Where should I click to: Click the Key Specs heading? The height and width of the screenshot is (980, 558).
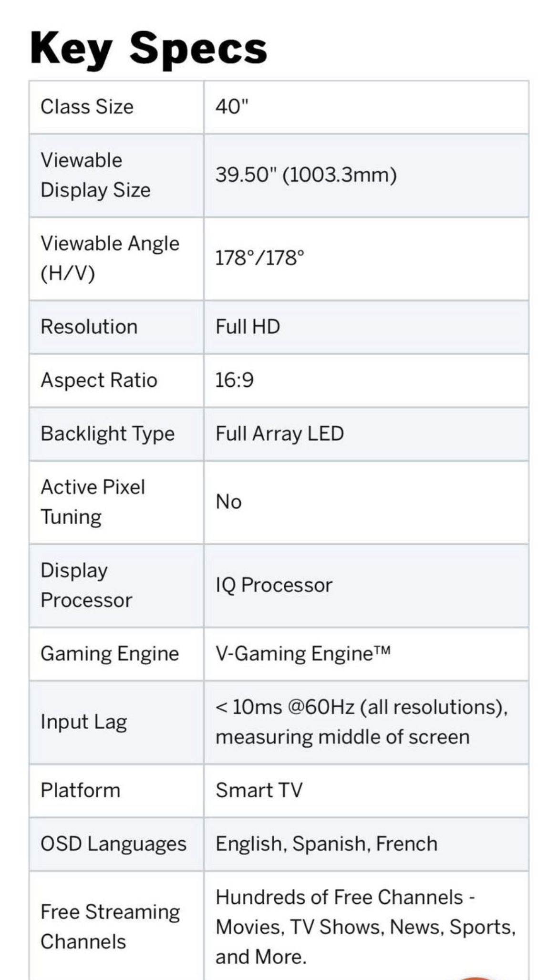point(148,49)
